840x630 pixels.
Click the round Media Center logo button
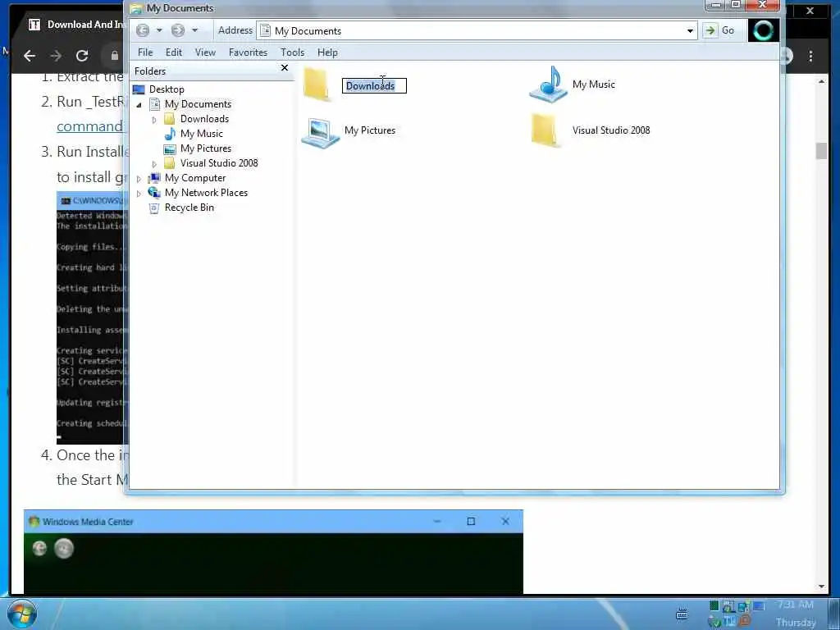(x=64, y=548)
